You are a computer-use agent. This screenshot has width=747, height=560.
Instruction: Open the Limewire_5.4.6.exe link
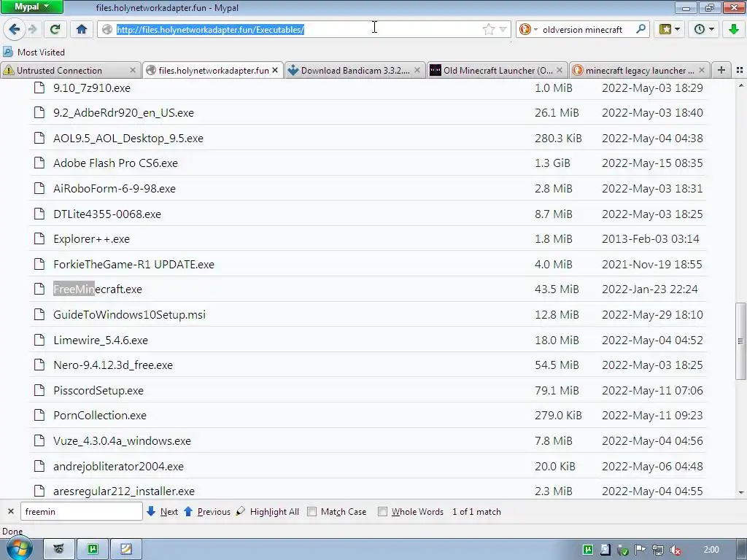(x=101, y=340)
